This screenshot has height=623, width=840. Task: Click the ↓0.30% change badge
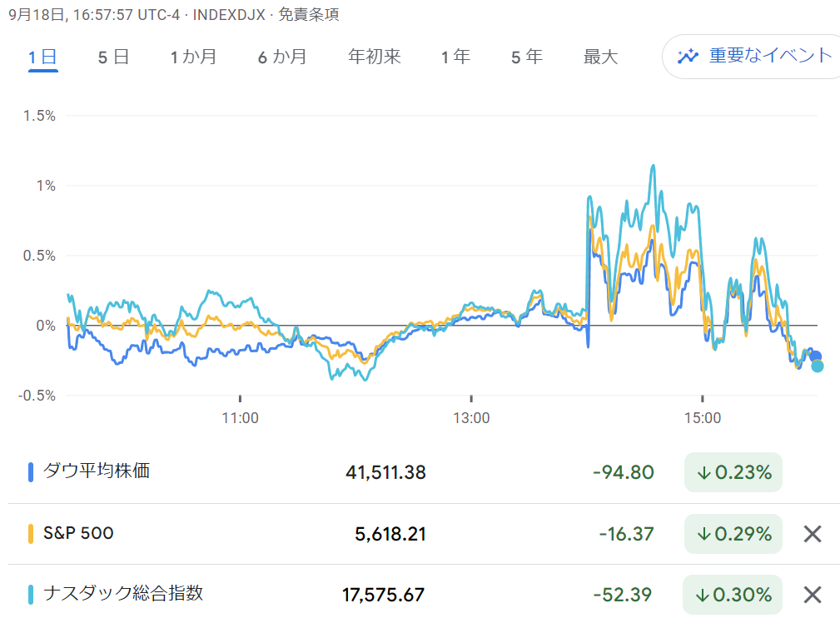click(x=733, y=595)
